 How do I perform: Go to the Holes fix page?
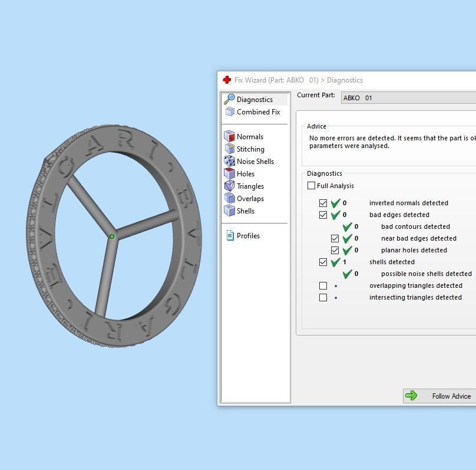tap(246, 174)
